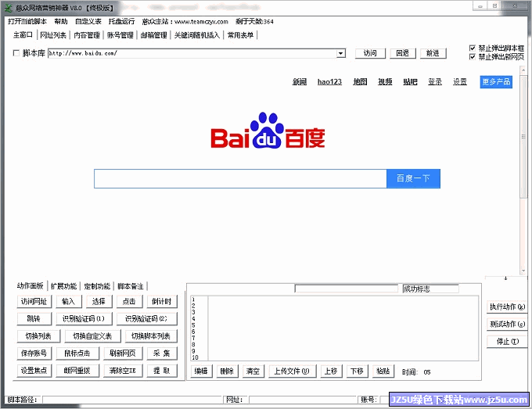Screen dimensions: 532x409
Task: Click the 执行动作 button
Action: coord(507,307)
